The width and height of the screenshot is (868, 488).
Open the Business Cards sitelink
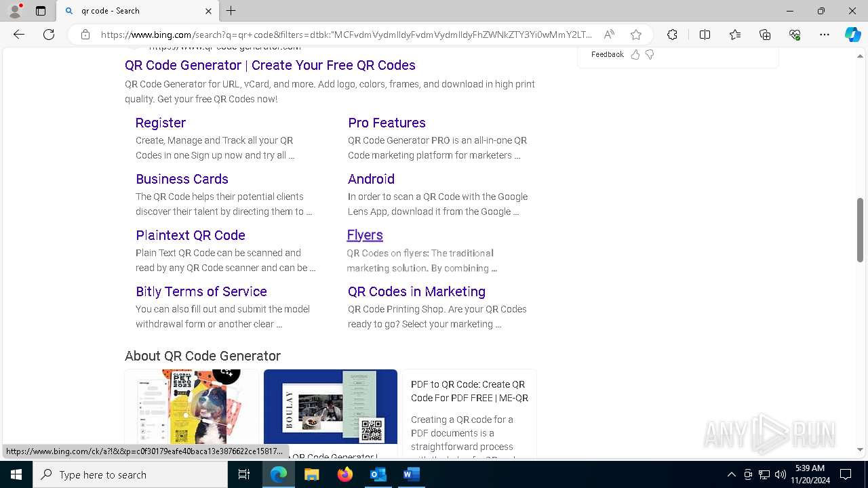click(182, 179)
